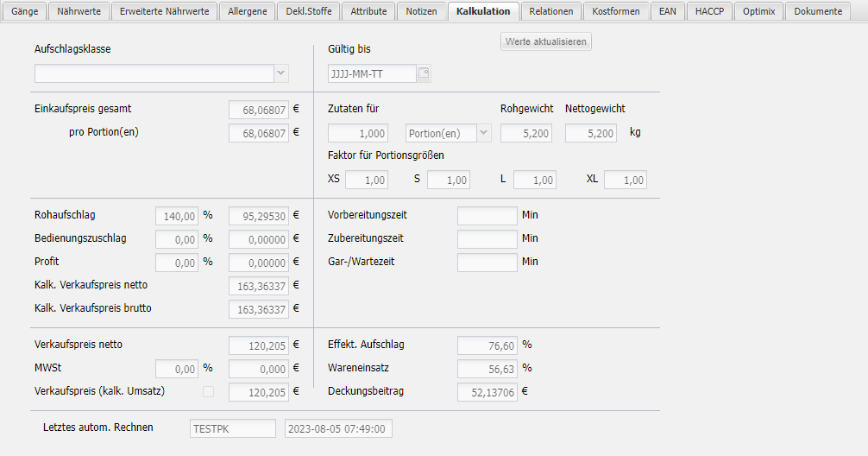Click the Vorbereitungszeit minutes field
Screen dimensions: 868x456
[487, 215]
